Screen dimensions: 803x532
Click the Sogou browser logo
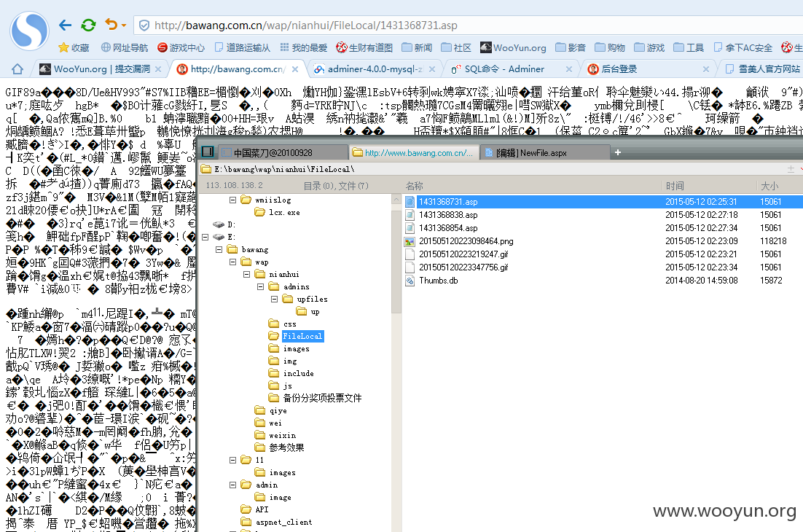click(x=29, y=32)
